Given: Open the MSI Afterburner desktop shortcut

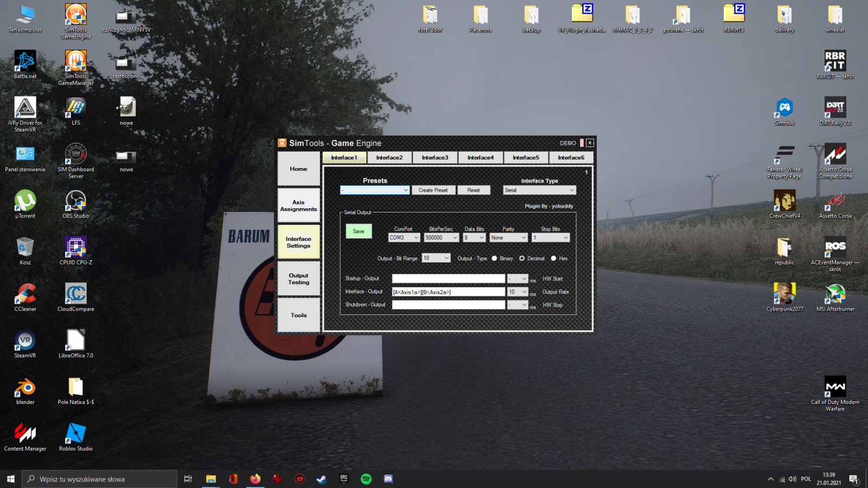Looking at the screenshot, I should tap(835, 294).
